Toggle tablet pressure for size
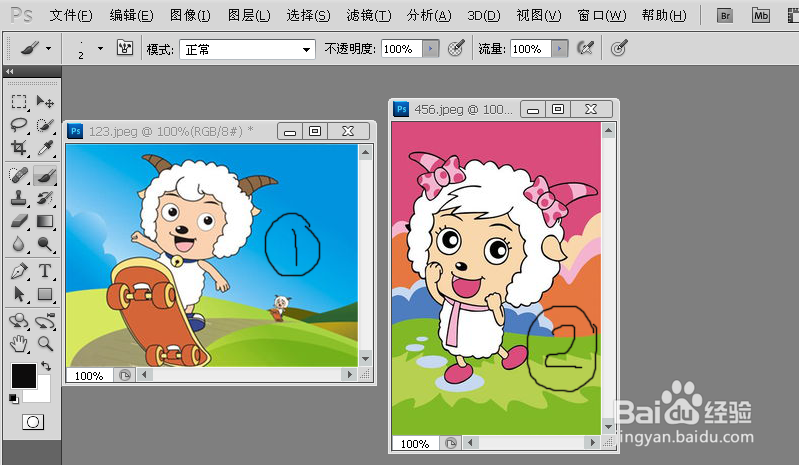 (x=618, y=49)
